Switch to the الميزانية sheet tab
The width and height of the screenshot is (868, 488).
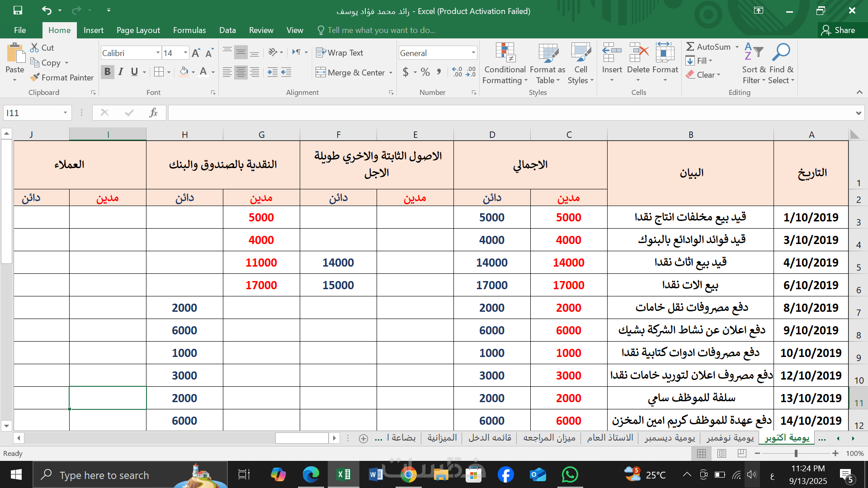click(x=442, y=438)
